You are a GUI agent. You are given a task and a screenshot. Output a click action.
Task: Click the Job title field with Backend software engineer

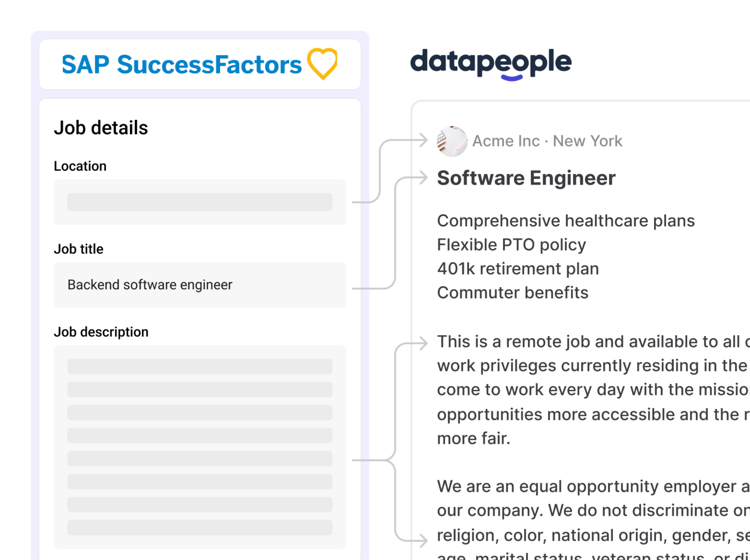click(200, 285)
